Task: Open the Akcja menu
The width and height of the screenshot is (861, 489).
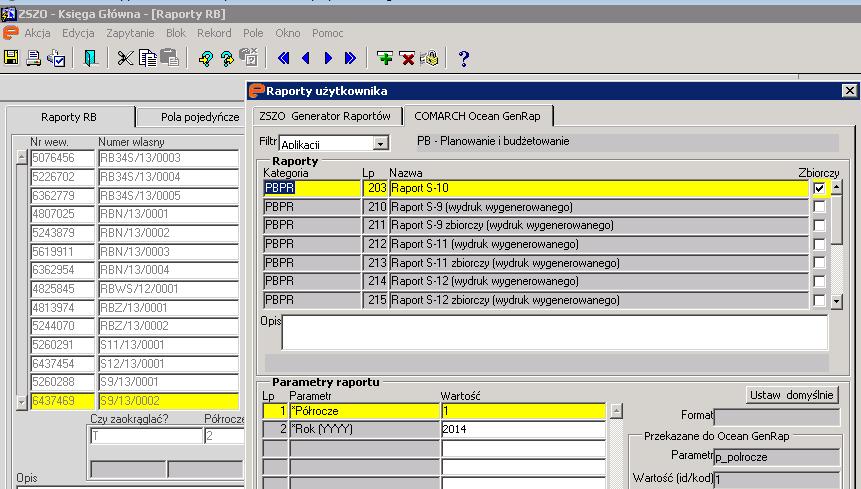Action: (37, 33)
